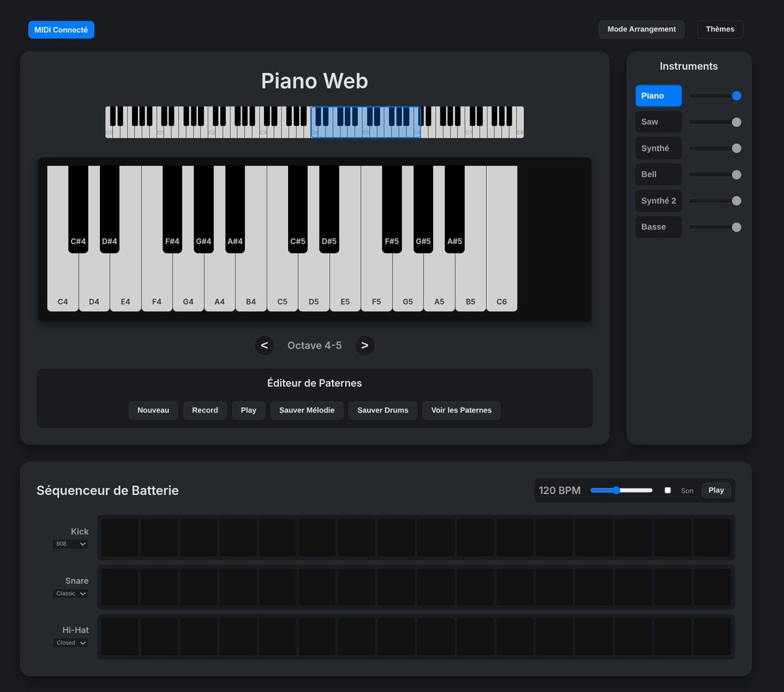Viewport: 784px width, 692px height.
Task: Adjust the Saw volume slider
Action: coord(715,122)
